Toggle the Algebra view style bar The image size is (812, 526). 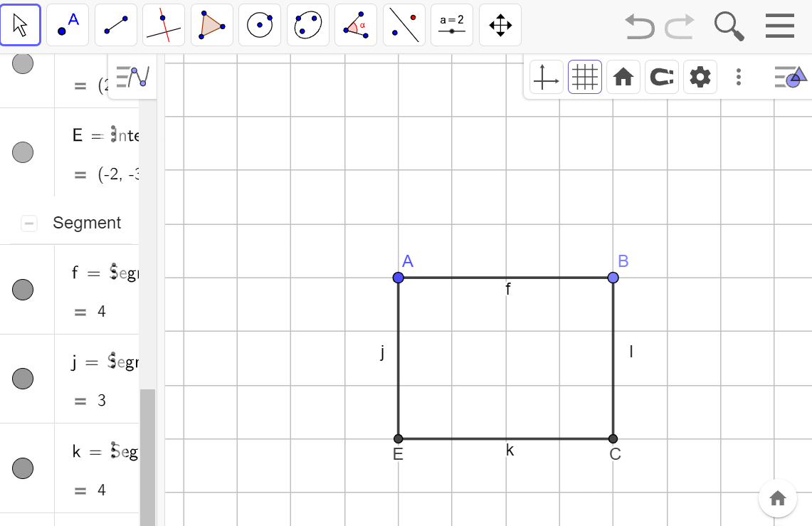[x=132, y=77]
